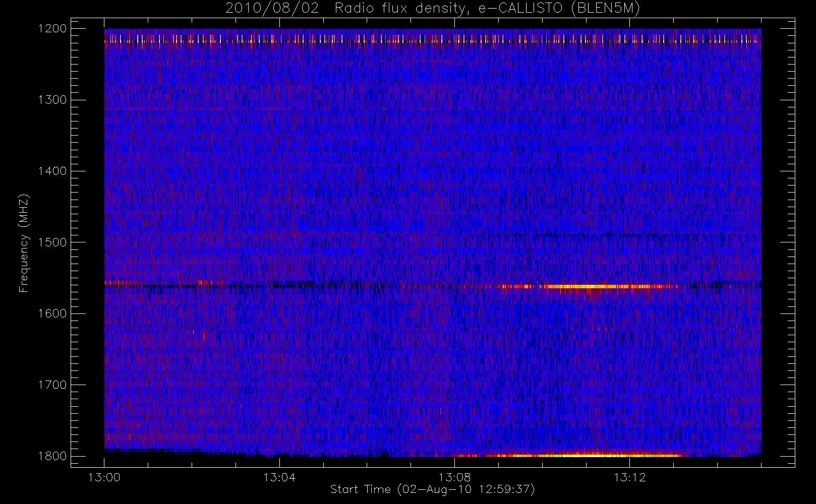This screenshot has height=504, width=816.
Task: Click the 1200 frequency tick label
Action: pos(52,29)
